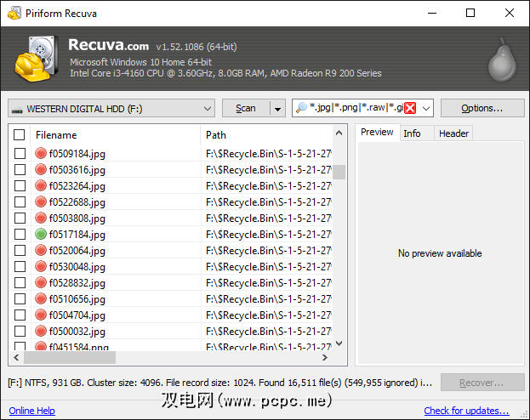Click the path cell of f0517184.jpg
Image resolution: width=530 pixels, height=420 pixels.
267,234
